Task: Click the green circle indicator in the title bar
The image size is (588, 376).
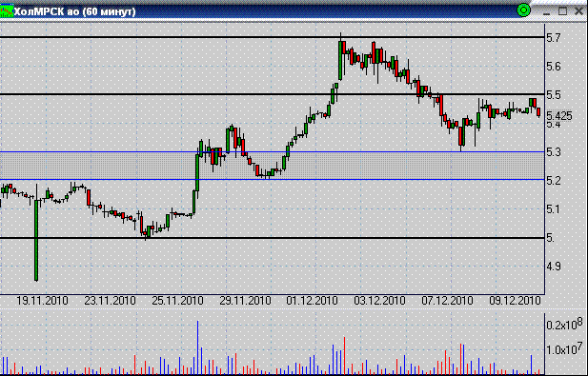Action: (523, 10)
